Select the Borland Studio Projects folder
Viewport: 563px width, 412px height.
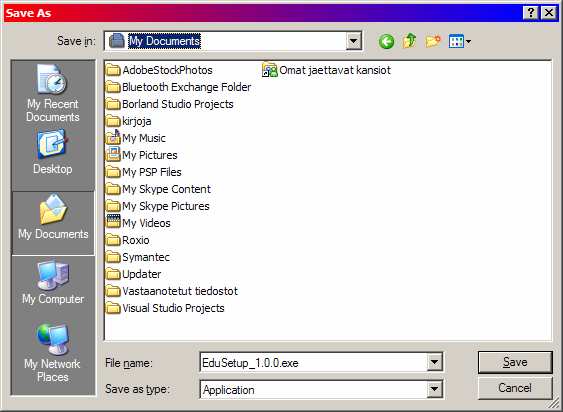coord(170,104)
